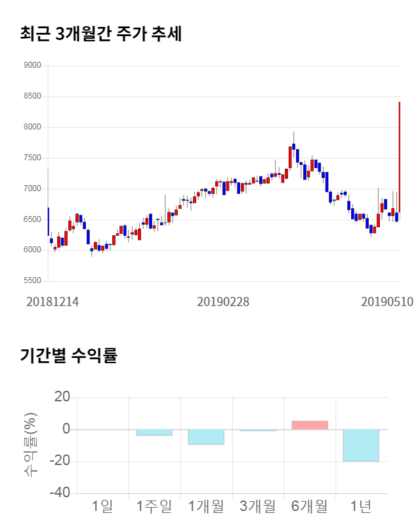Click the 6개월 period label

309,506
